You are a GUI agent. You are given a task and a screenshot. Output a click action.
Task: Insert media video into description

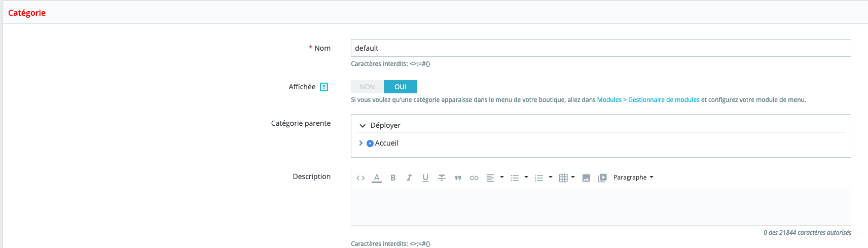(602, 178)
